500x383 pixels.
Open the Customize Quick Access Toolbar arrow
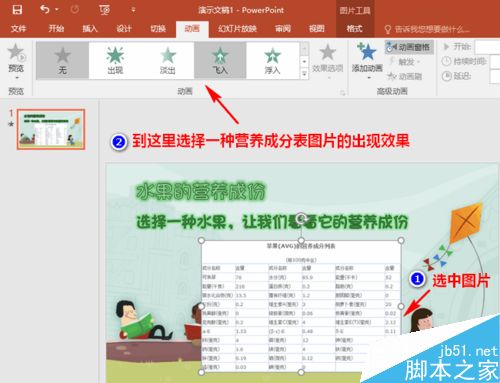click(133, 10)
